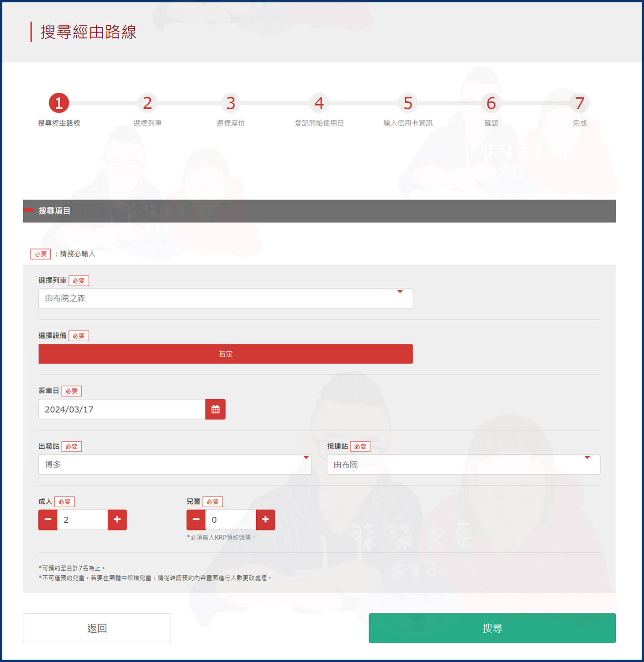Open the calendar date picker icon

(215, 409)
